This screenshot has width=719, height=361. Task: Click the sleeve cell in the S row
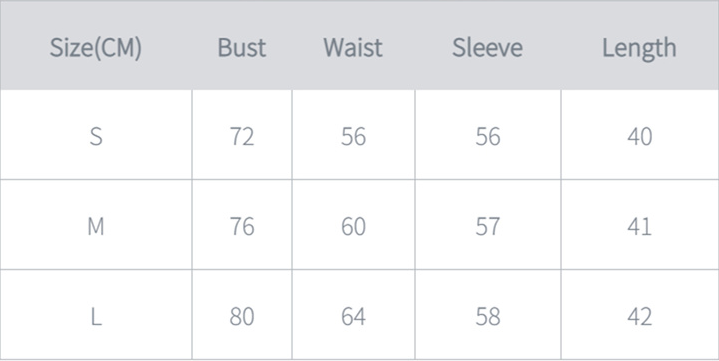pos(487,136)
